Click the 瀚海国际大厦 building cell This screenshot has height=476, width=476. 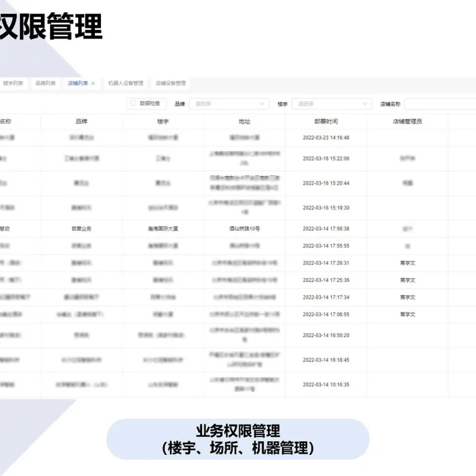coord(163,229)
